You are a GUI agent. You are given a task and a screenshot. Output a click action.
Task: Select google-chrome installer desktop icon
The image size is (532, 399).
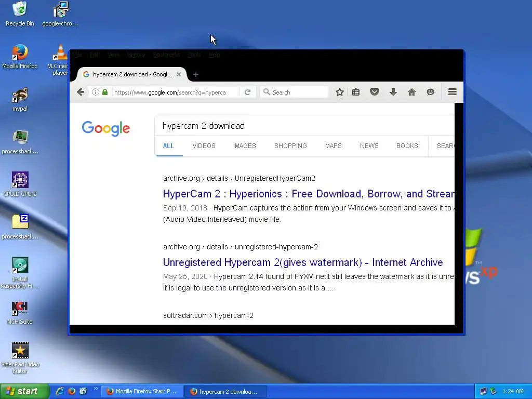(60, 14)
